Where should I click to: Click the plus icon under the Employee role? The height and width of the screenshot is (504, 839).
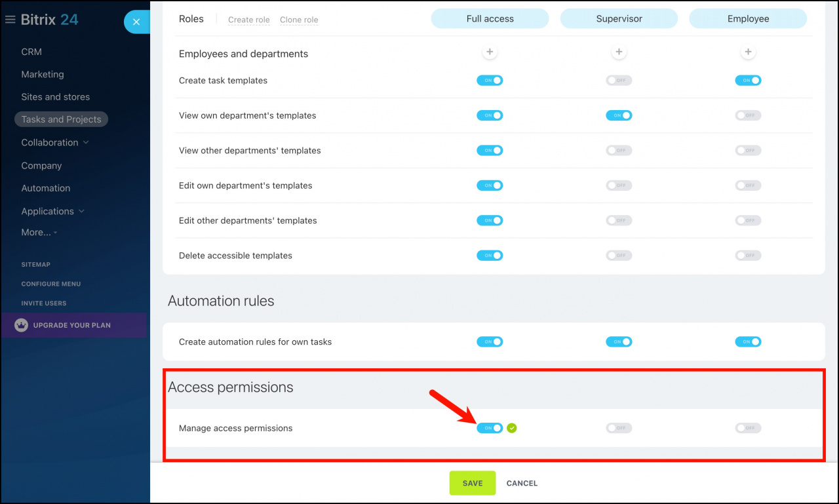click(x=748, y=52)
